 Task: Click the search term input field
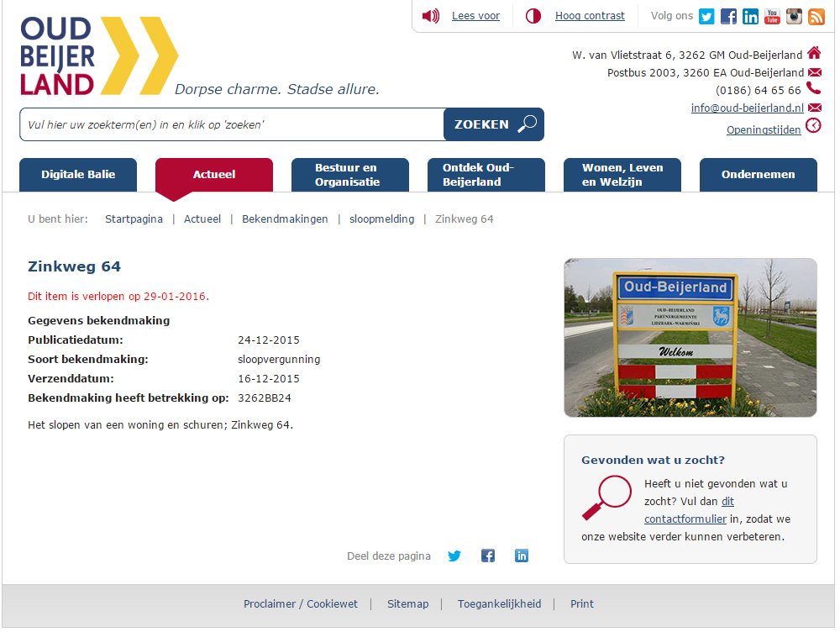(x=232, y=124)
